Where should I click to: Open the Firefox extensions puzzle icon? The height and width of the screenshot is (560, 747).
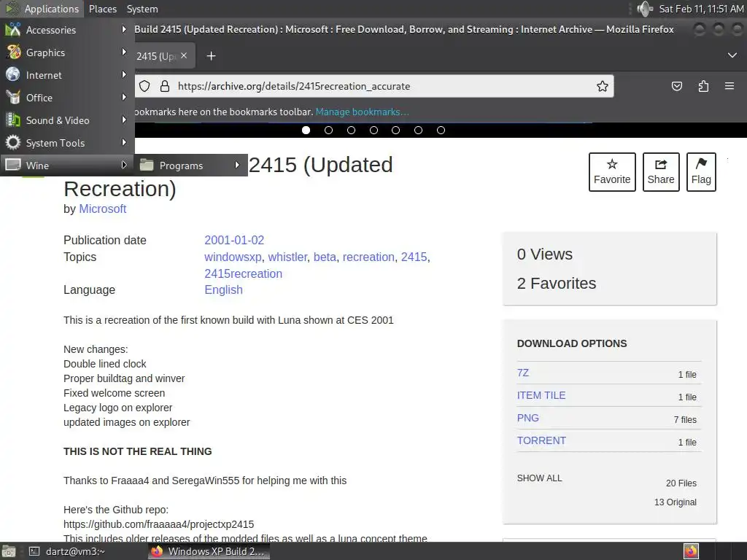point(703,86)
